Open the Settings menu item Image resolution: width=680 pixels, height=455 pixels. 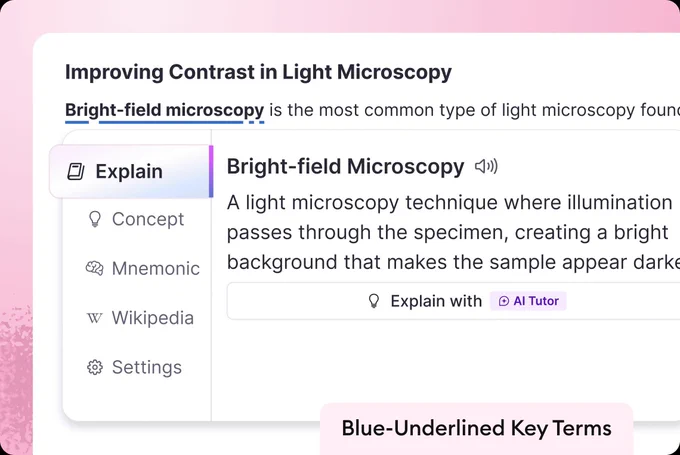pos(134,367)
